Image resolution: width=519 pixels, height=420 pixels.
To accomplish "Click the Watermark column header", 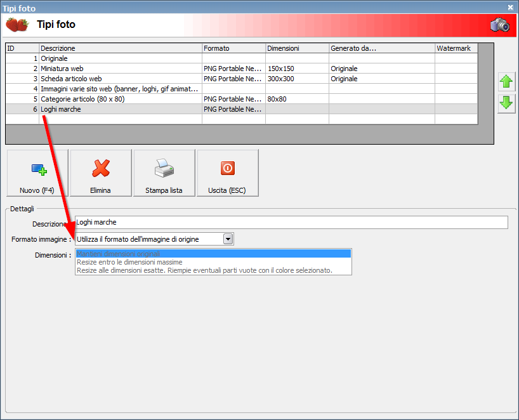I will tap(456, 48).
